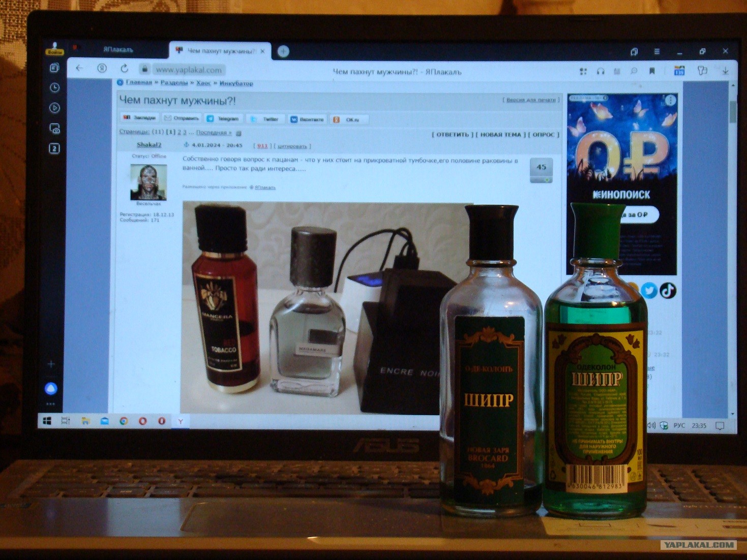Screen dimensions: 747x560
Task: Go back with the browser back arrow
Action: (79, 68)
